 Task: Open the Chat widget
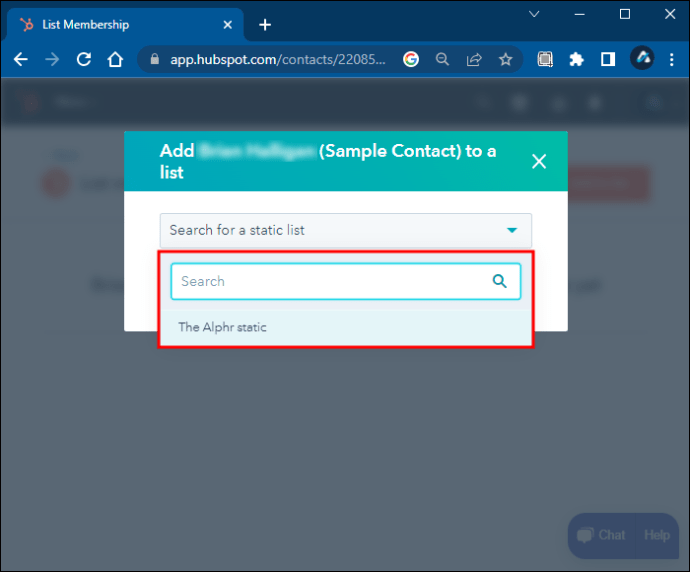pos(602,535)
